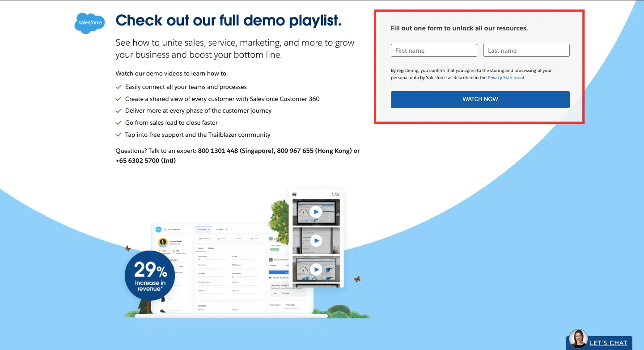This screenshot has width=644, height=350.
Task: Click 'Easily connect all your teams and processes'
Action: (x=186, y=87)
